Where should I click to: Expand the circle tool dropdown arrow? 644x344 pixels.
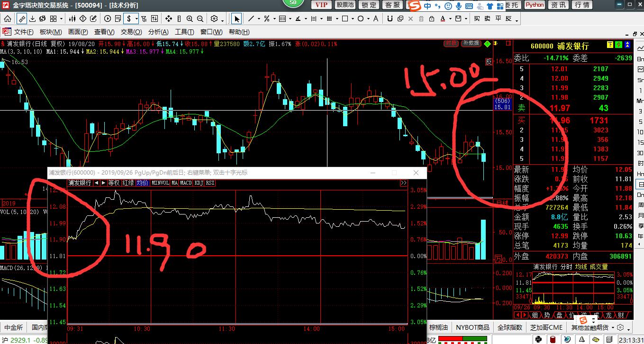click(x=368, y=19)
